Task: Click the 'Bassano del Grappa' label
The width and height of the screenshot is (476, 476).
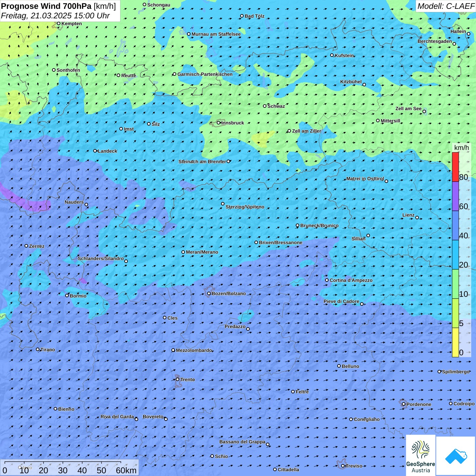Action: 242,442
